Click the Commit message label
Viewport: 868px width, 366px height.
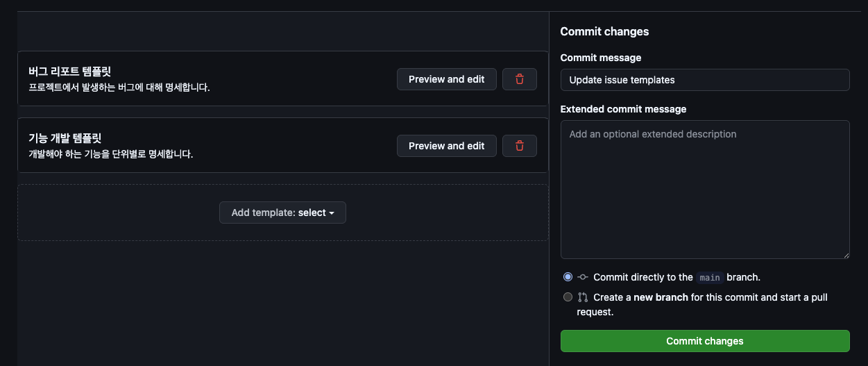601,58
